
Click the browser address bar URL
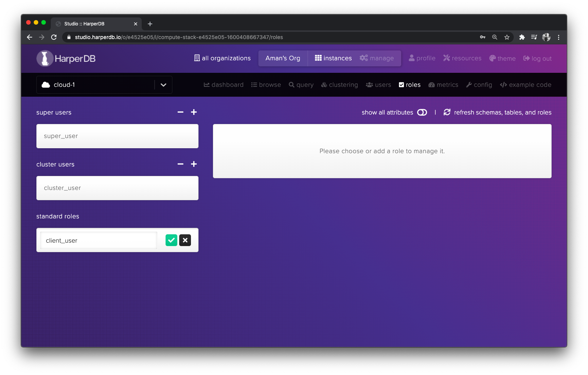tap(179, 37)
